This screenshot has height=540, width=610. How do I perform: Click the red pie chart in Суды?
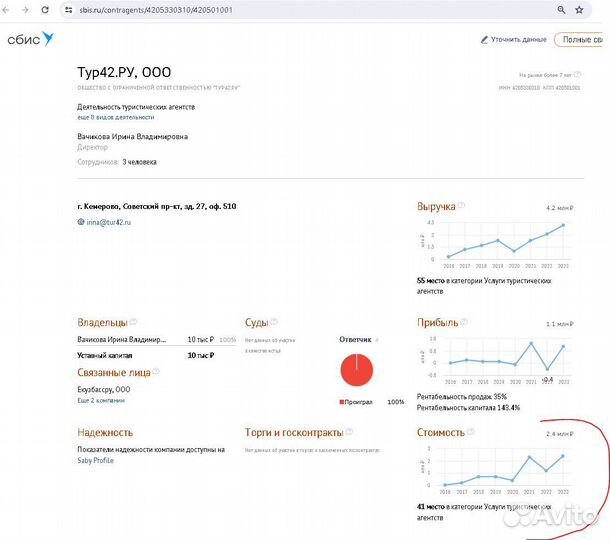[x=357, y=370]
